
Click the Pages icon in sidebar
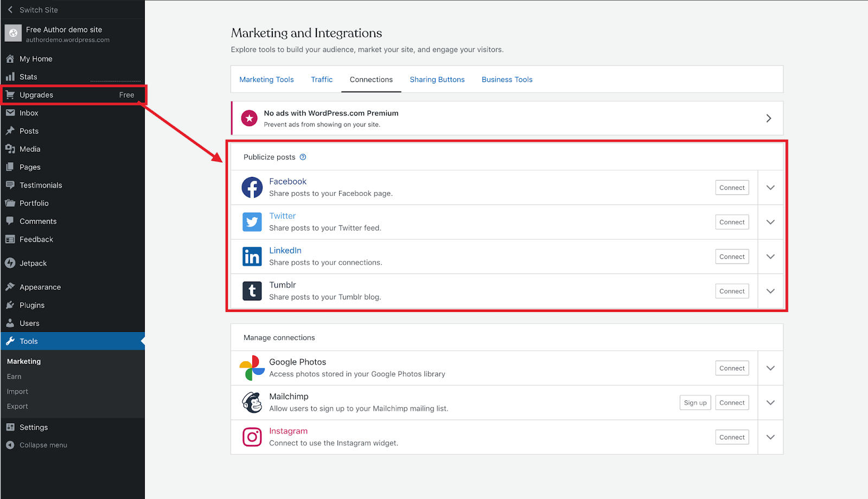pos(10,167)
